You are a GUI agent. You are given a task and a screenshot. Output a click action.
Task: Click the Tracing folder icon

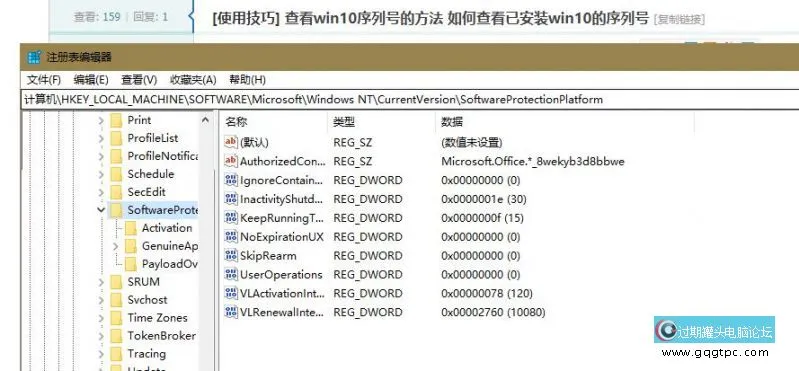[117, 354]
